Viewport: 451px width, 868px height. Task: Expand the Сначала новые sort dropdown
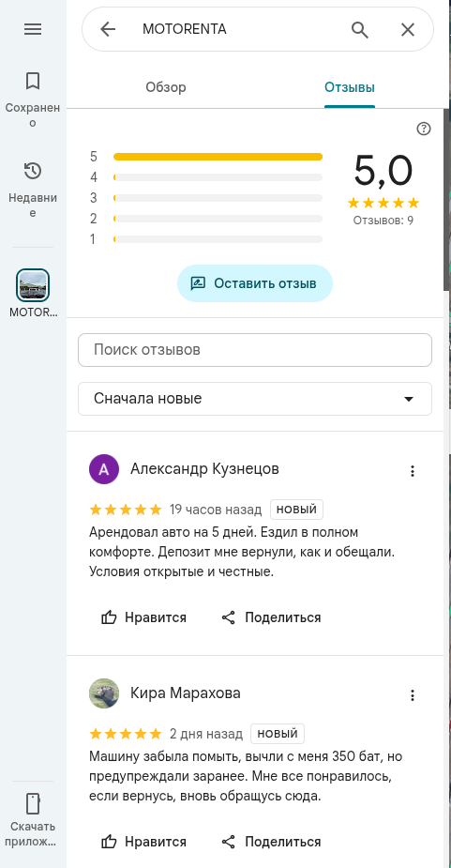click(254, 399)
